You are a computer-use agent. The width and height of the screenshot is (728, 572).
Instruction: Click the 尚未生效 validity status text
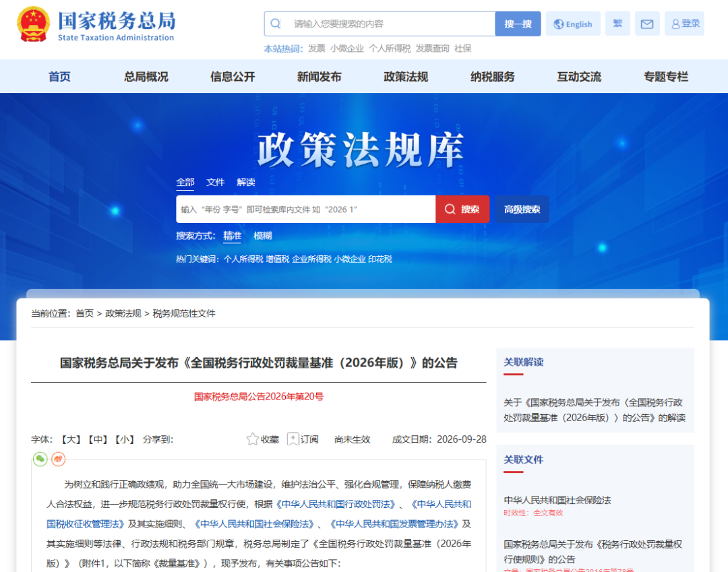353,439
